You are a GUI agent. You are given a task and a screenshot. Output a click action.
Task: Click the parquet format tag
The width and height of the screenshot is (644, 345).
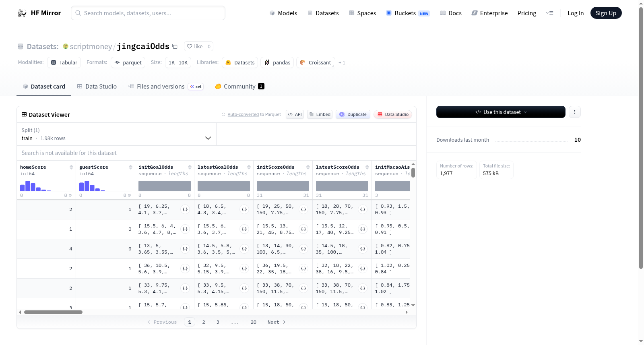pyautogui.click(x=128, y=62)
